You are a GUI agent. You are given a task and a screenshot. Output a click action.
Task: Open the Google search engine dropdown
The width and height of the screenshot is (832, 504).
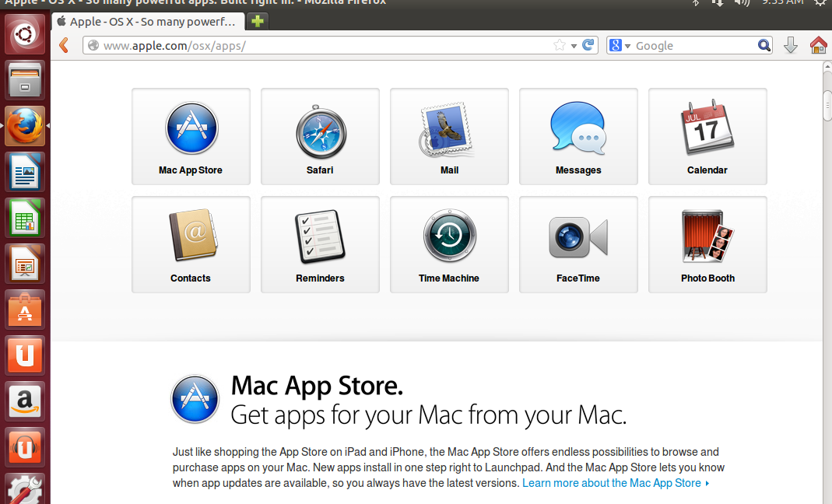[x=620, y=46]
